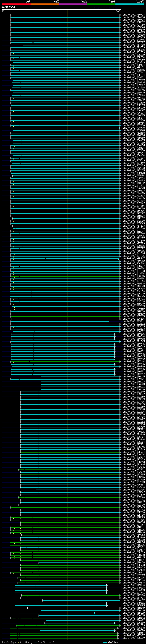146x644 pixels.
Task: Select hit label UniRef100_P16032
Action: (x=134, y=98)
